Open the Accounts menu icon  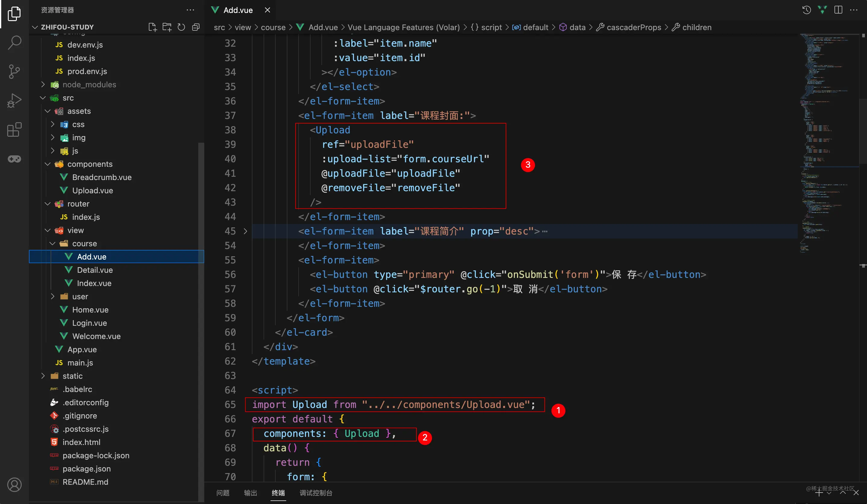[14, 485]
